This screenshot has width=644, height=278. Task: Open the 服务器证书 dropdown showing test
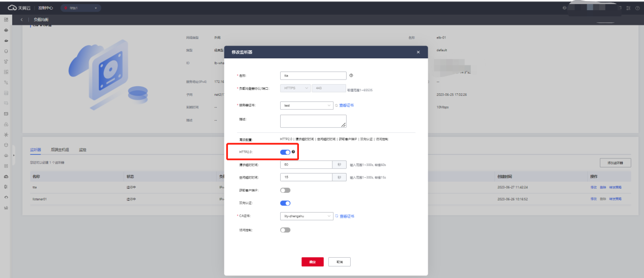point(307,106)
